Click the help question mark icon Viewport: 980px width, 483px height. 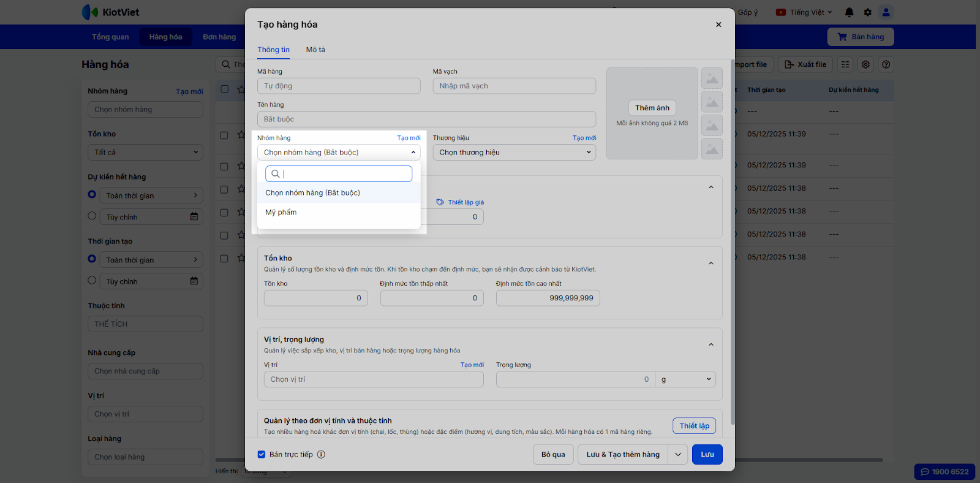pyautogui.click(x=886, y=64)
